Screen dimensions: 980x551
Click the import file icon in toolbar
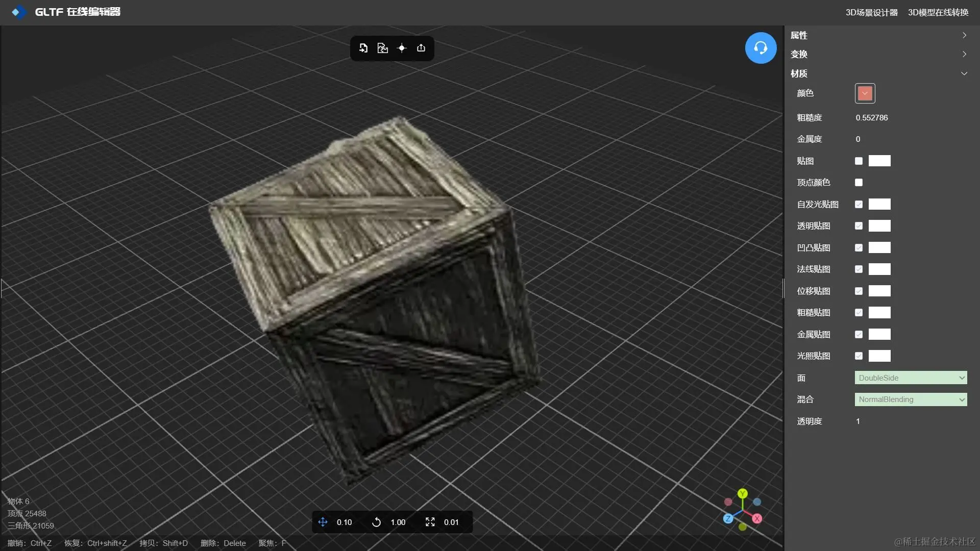[363, 48]
